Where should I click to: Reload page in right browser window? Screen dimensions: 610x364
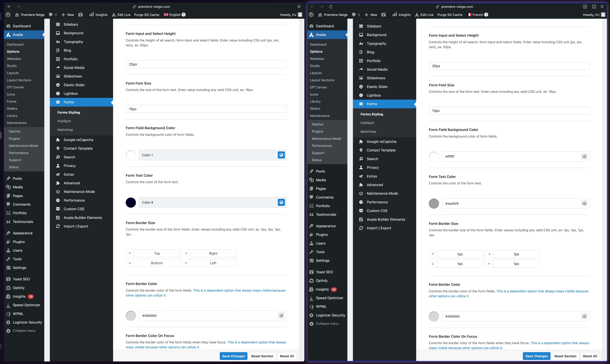click(x=331, y=7)
